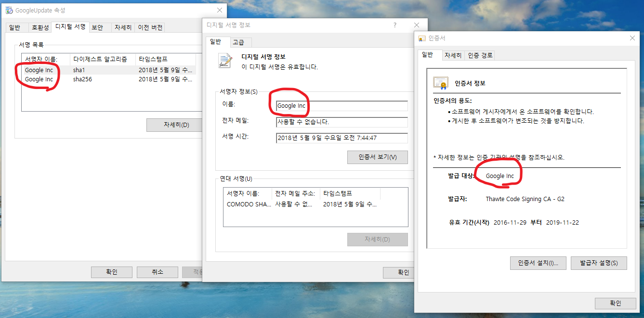Click the 인증서 title bar icon

(422, 38)
